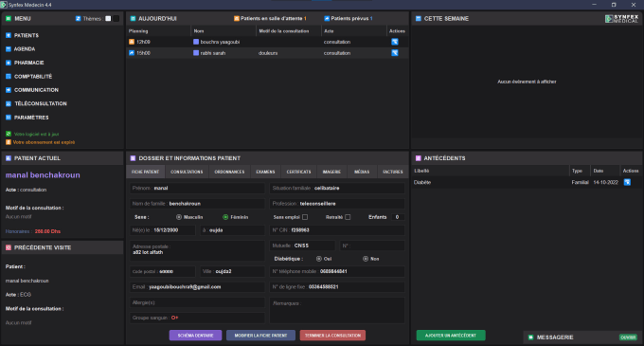Click the action icon for bouchra yaagoubi
Image resolution: width=644 pixels, height=346 pixels.
coord(395,42)
